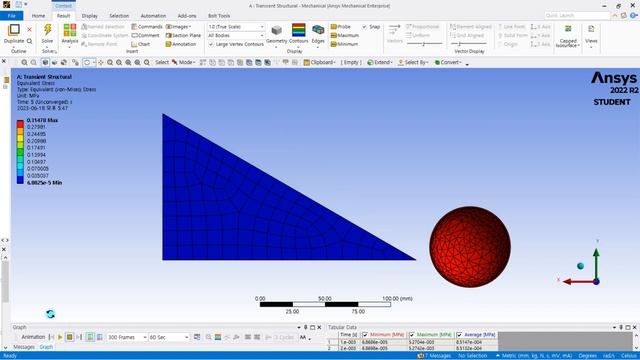Click the [ Empty ] clipboard button

point(351,62)
